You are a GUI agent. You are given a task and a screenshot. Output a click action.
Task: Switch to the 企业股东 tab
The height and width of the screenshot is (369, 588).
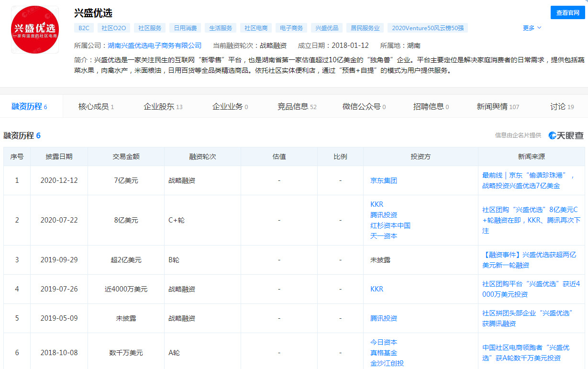click(x=163, y=107)
